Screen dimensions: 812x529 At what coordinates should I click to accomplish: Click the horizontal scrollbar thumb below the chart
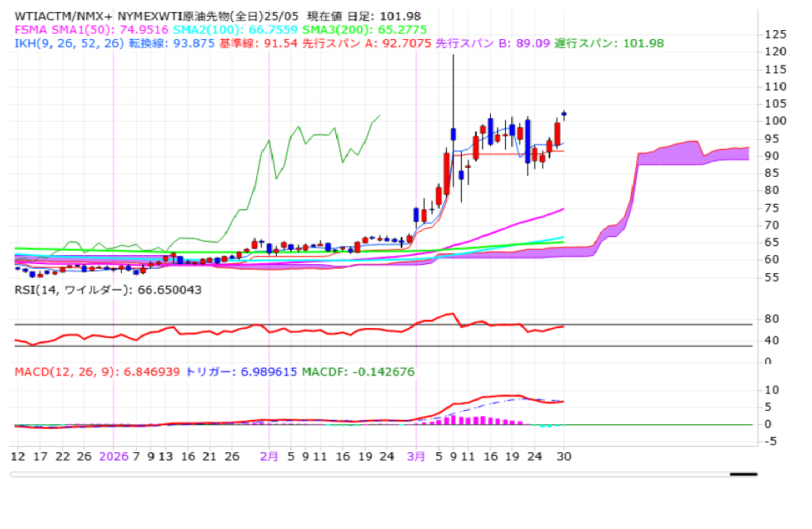[743, 474]
